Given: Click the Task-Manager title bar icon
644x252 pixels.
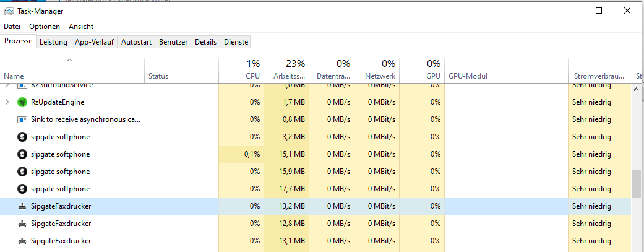Looking at the screenshot, I should tap(9, 11).
